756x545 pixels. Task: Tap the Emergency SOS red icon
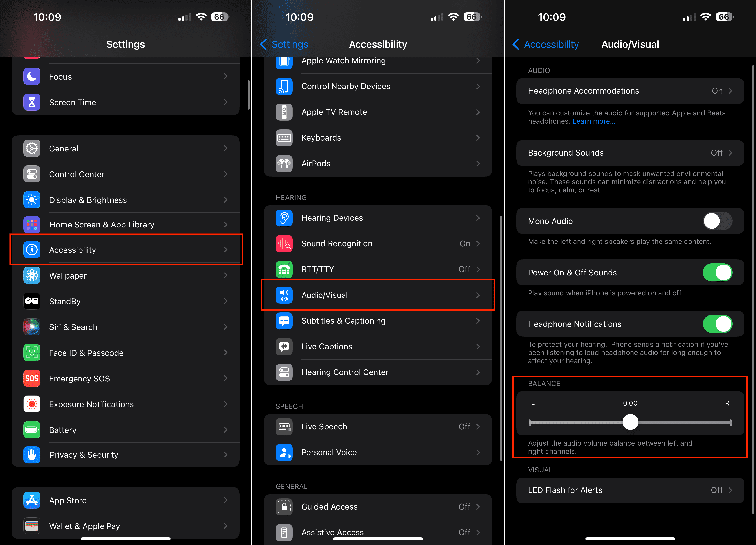pyautogui.click(x=32, y=378)
